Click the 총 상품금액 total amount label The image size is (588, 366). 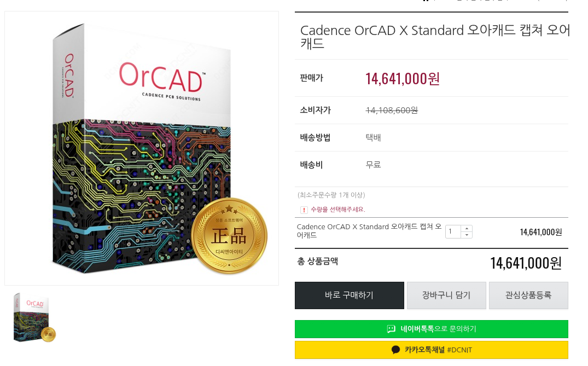pyautogui.click(x=317, y=262)
